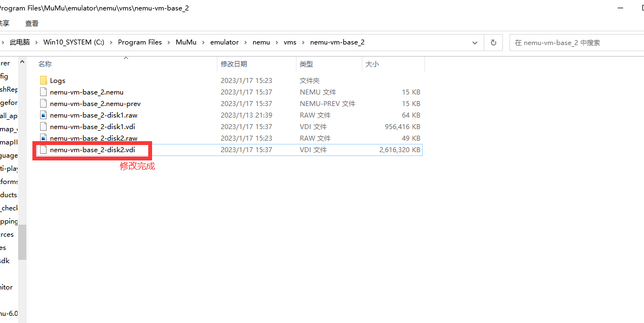The width and height of the screenshot is (644, 323).
Task: Select navigation pane item ending in 'rces'
Action: click(x=7, y=234)
